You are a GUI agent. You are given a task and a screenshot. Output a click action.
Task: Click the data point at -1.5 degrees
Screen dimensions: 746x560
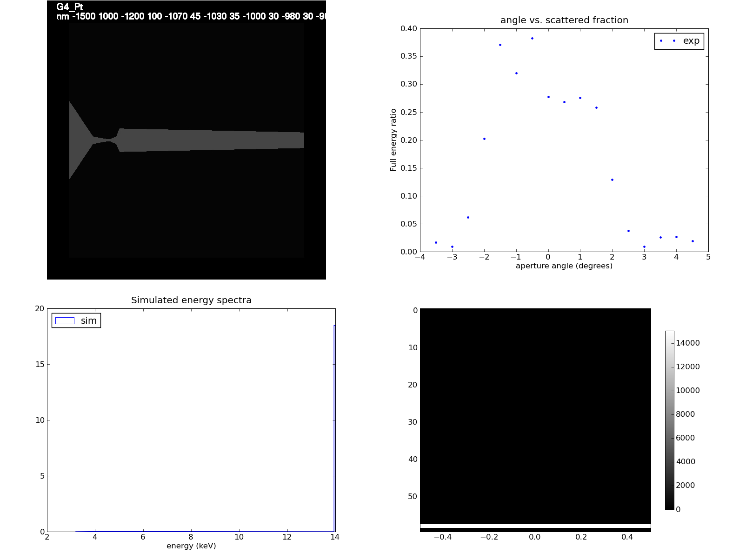[x=500, y=45]
